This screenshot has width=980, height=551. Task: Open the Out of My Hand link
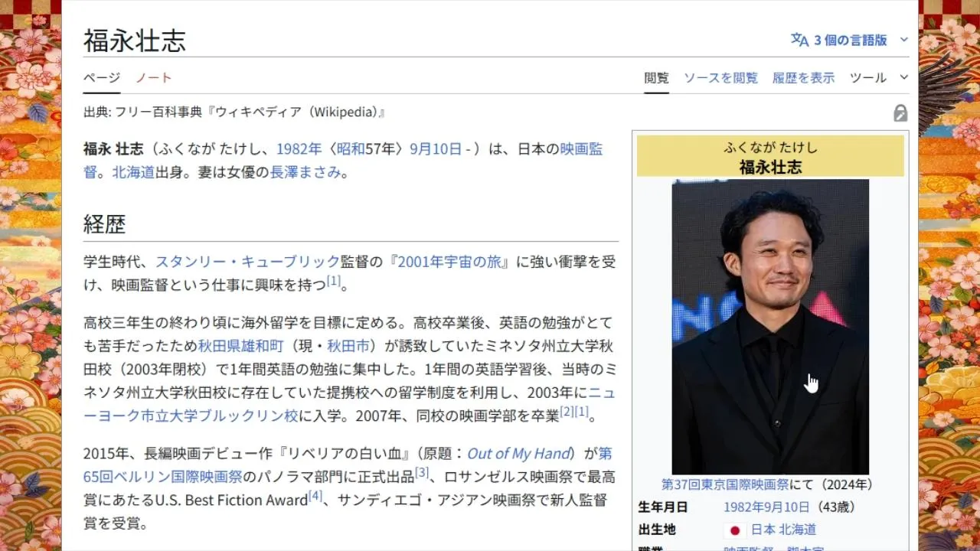point(518,454)
